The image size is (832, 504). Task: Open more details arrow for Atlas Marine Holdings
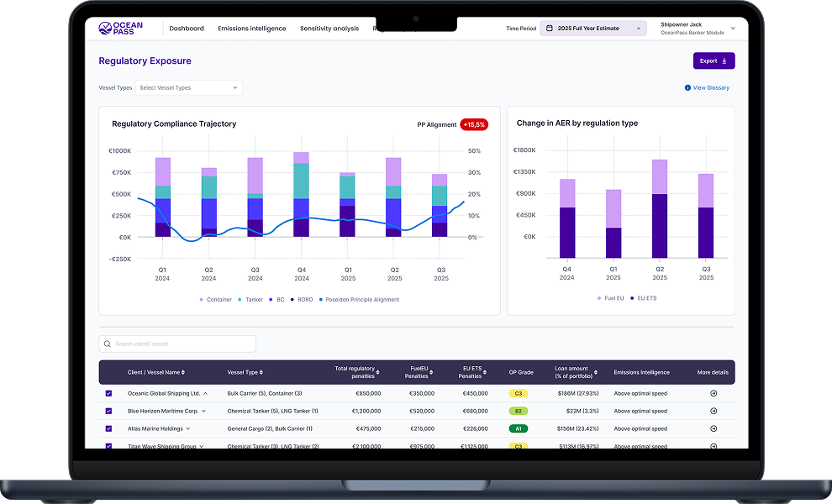713,428
